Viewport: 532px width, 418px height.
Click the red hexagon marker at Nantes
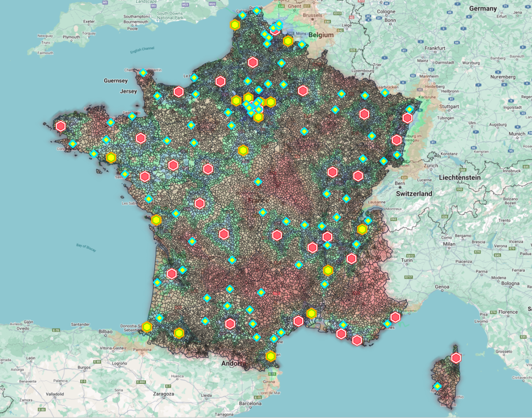(145, 176)
